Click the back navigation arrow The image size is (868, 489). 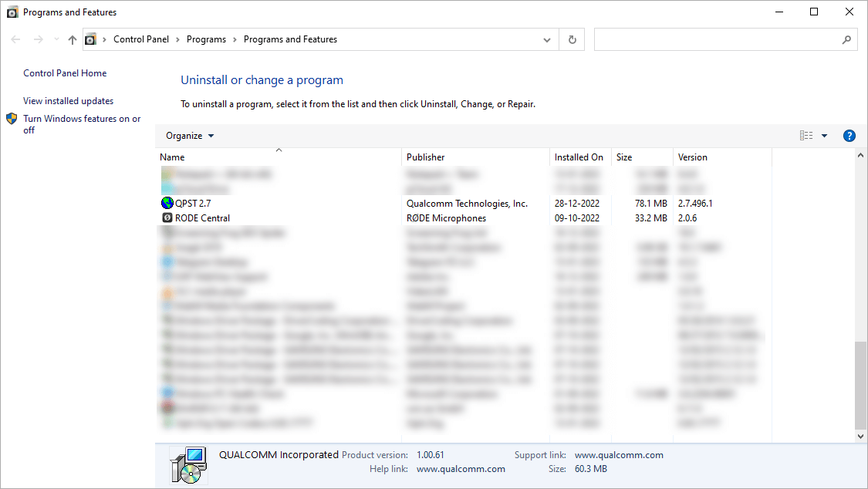(x=15, y=39)
